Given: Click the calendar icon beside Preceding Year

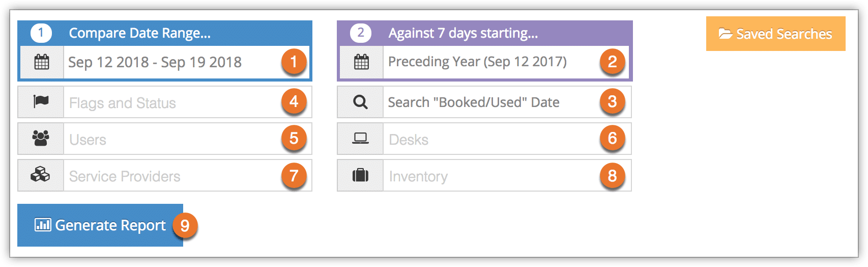Looking at the screenshot, I should (x=361, y=62).
